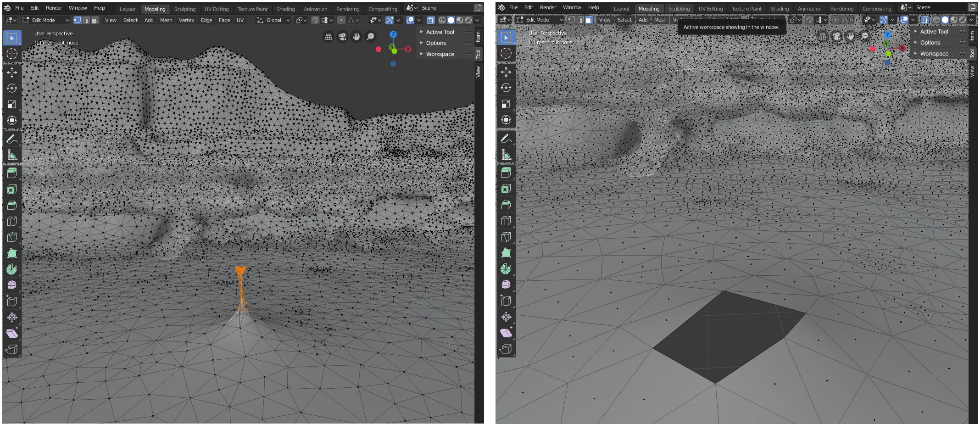The height and width of the screenshot is (424, 980).
Task: Open File menu in left window
Action: pyautogui.click(x=19, y=8)
